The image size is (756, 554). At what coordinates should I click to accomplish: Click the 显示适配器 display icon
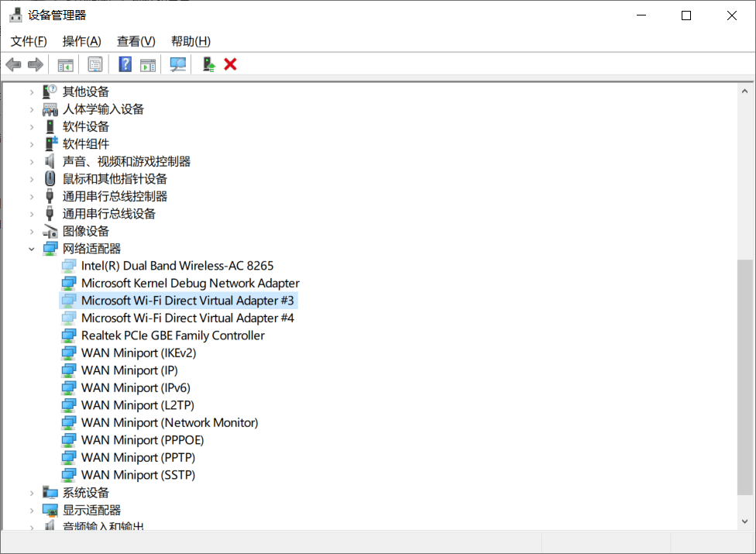pos(50,510)
